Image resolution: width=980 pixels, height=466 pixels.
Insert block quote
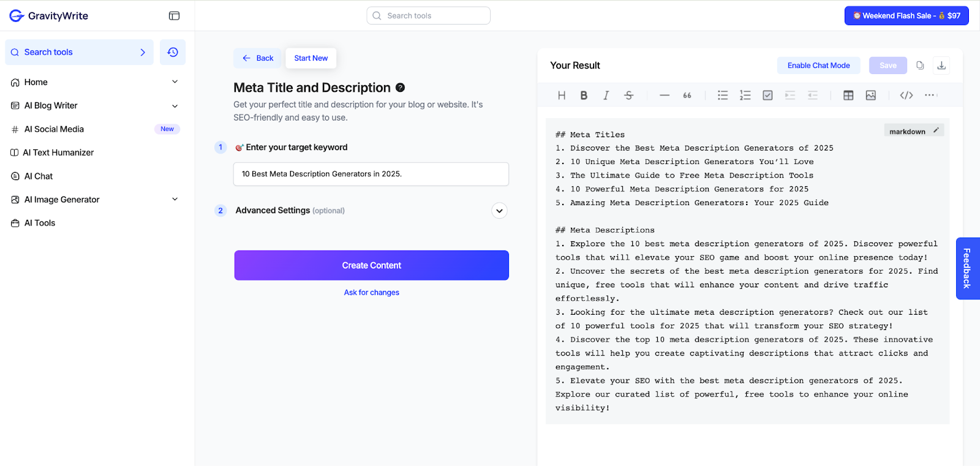[687, 96]
